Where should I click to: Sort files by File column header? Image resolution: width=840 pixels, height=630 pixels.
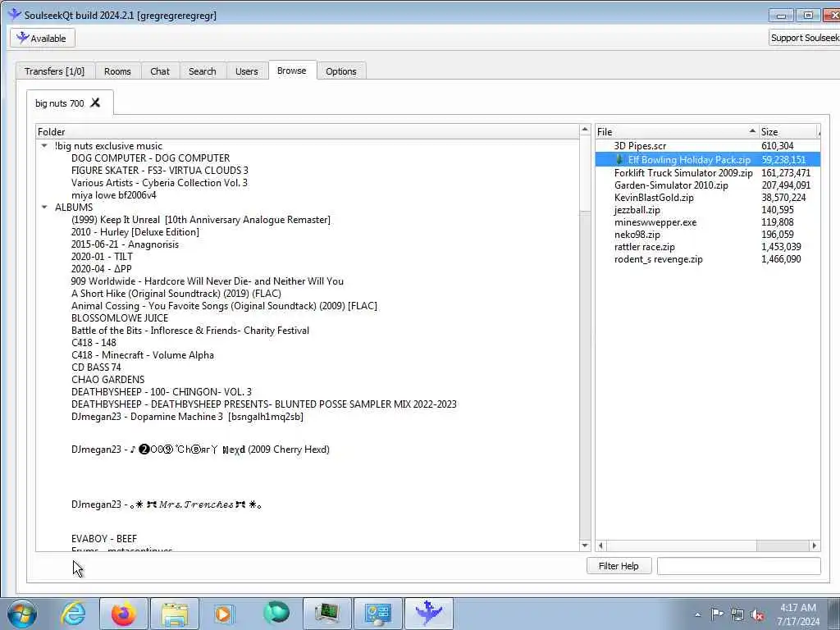click(x=677, y=132)
